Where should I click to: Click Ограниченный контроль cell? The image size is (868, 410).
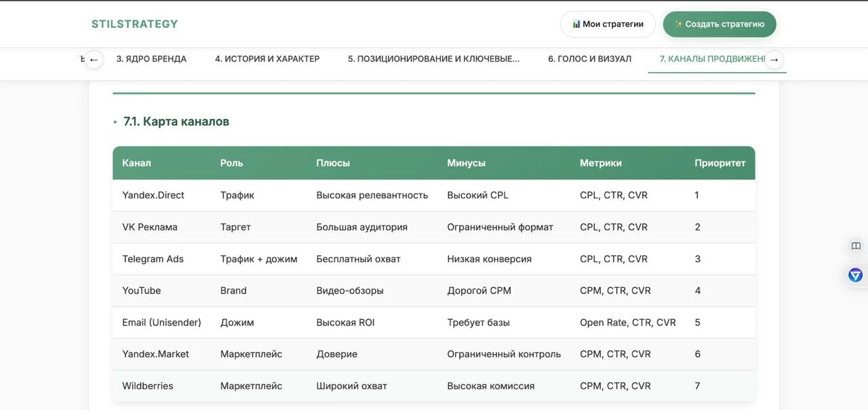[x=504, y=354]
